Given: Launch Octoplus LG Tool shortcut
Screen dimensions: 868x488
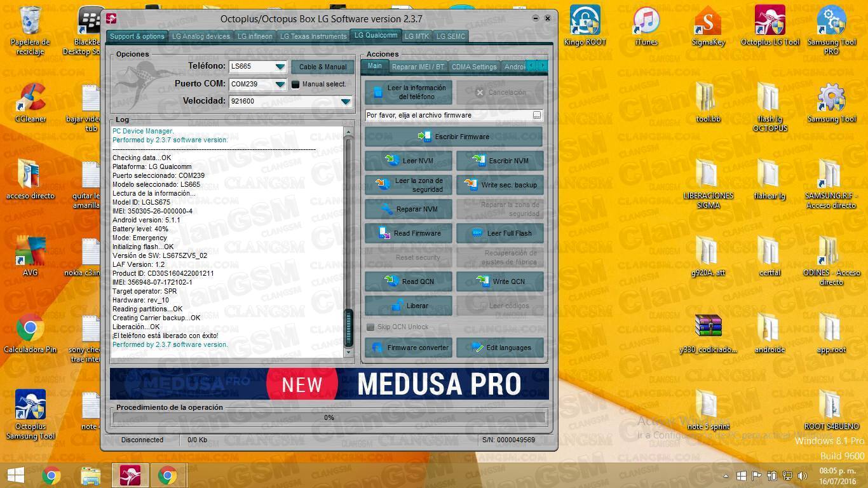Looking at the screenshot, I should point(770,25).
